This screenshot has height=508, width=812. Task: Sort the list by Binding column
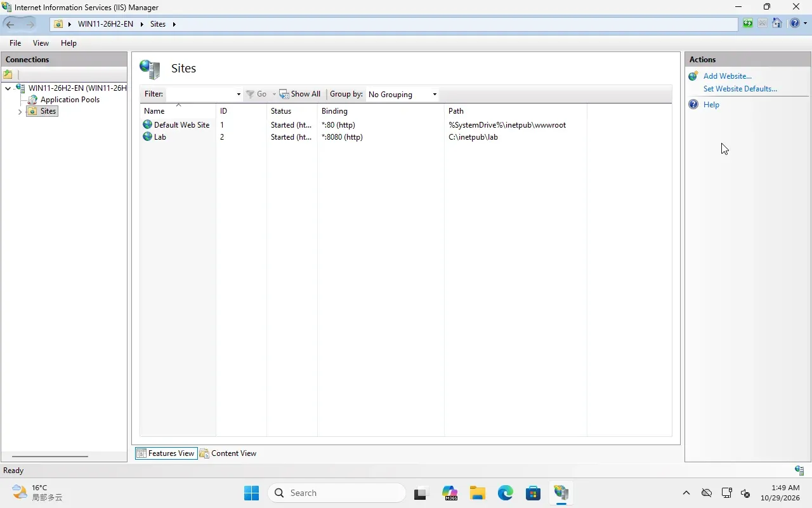click(x=381, y=110)
